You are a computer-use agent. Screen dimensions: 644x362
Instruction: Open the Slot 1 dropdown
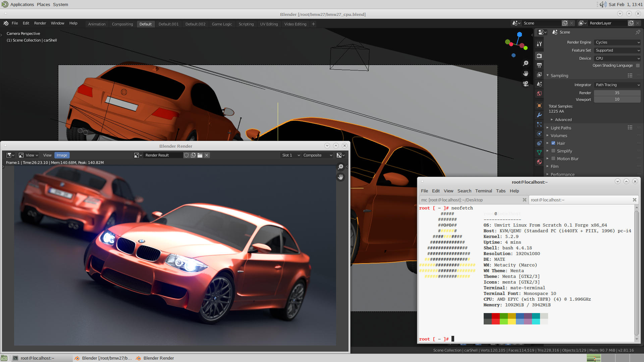[x=290, y=155]
